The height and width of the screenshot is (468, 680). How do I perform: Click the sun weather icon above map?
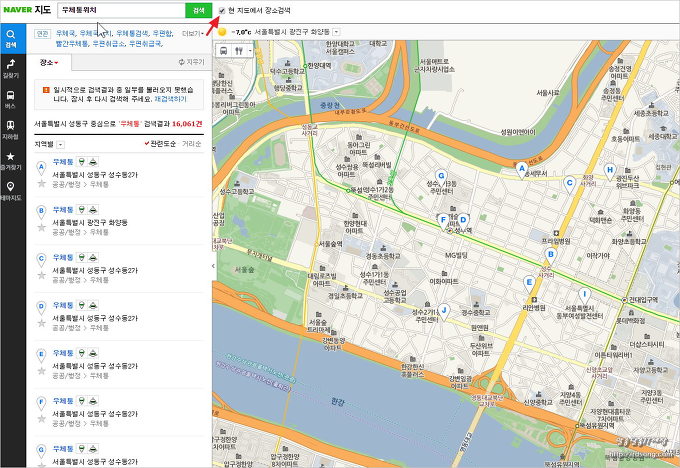click(x=222, y=32)
